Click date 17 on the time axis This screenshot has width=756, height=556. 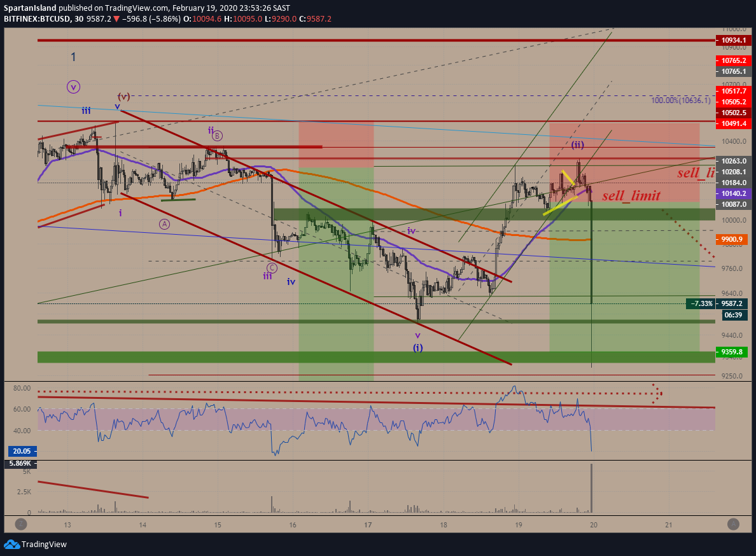[368, 525]
